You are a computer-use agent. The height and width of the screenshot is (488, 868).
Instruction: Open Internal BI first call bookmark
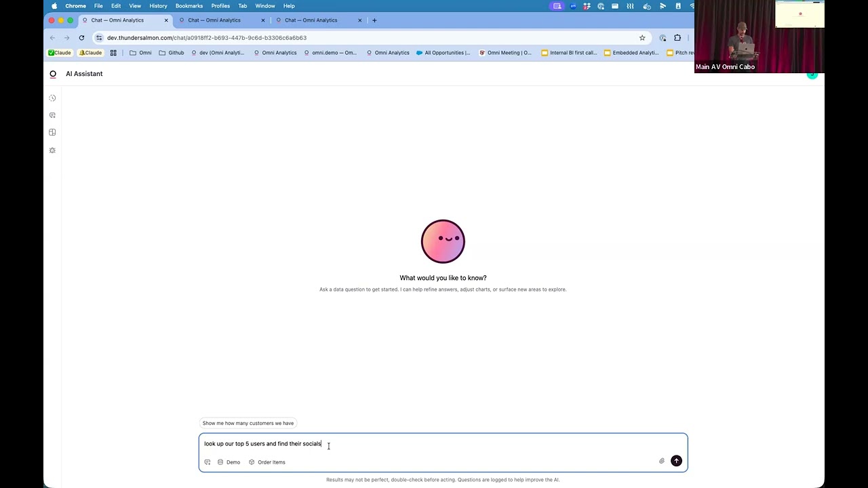(570, 53)
